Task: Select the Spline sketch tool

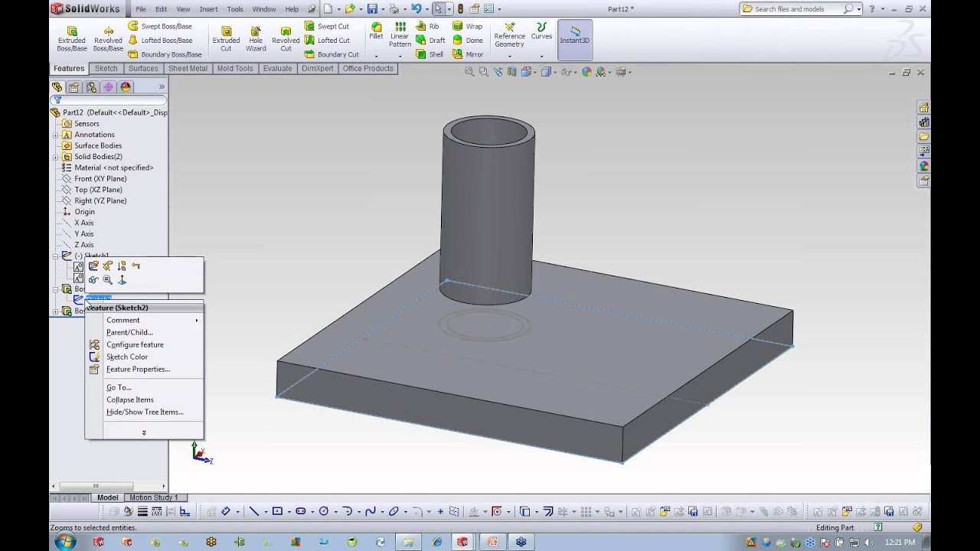Action: [371, 511]
